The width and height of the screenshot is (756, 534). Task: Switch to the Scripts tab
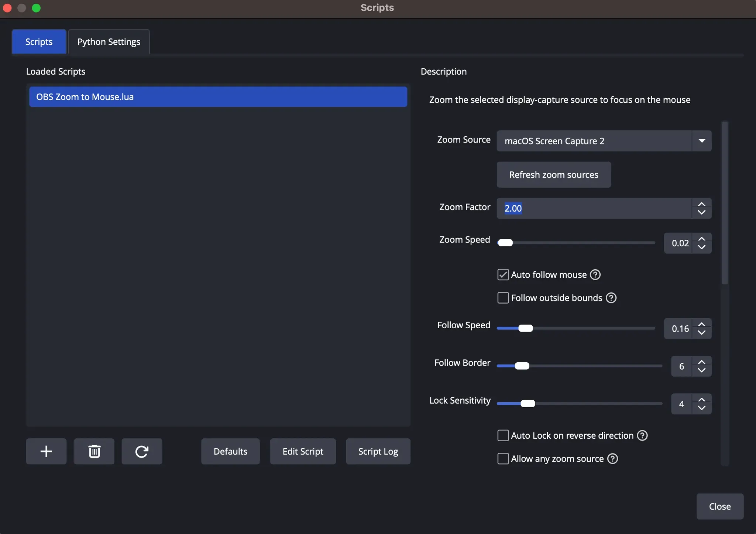(39, 42)
